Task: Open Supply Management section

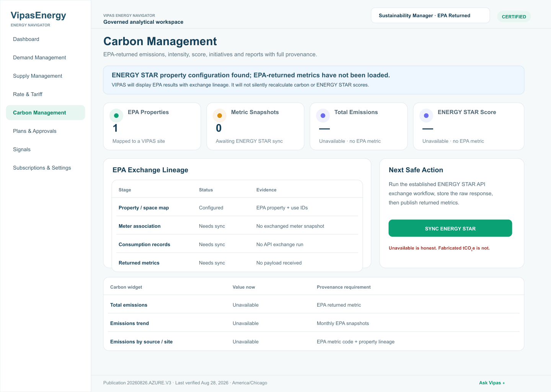Action: [x=46, y=76]
